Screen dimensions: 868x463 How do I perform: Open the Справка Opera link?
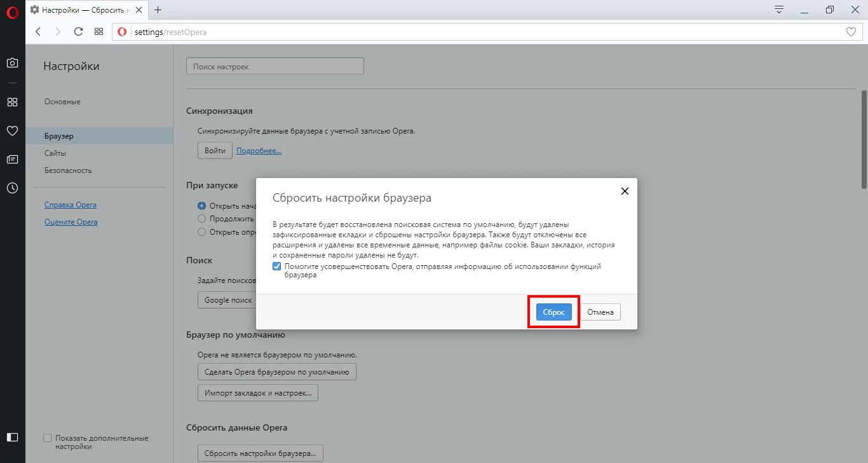click(71, 205)
